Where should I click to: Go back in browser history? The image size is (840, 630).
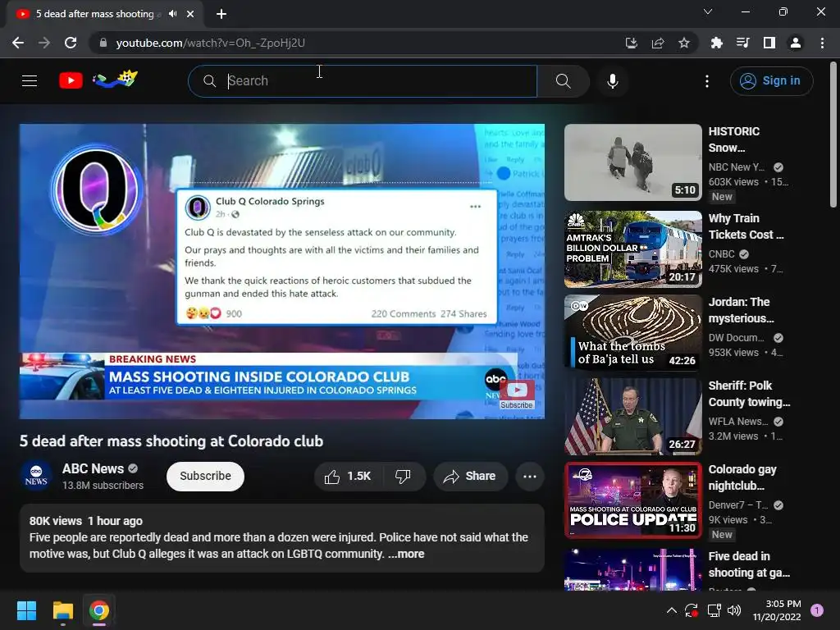click(x=18, y=43)
